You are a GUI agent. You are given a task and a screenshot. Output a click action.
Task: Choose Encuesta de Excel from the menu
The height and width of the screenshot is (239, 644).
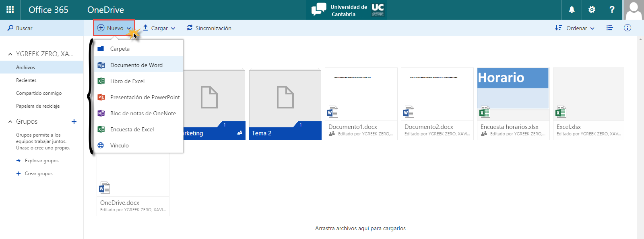coord(138,129)
